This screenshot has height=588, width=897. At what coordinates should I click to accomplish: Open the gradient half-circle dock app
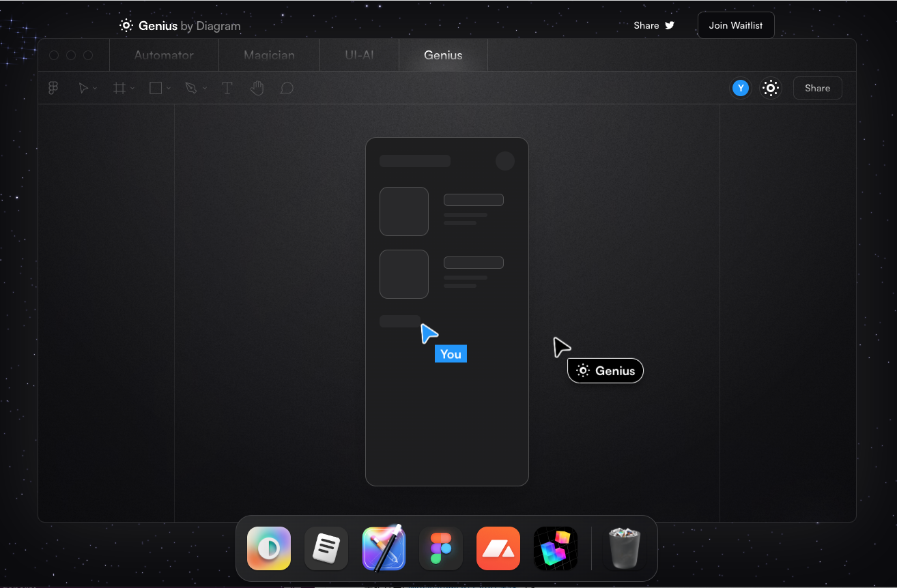(x=269, y=548)
